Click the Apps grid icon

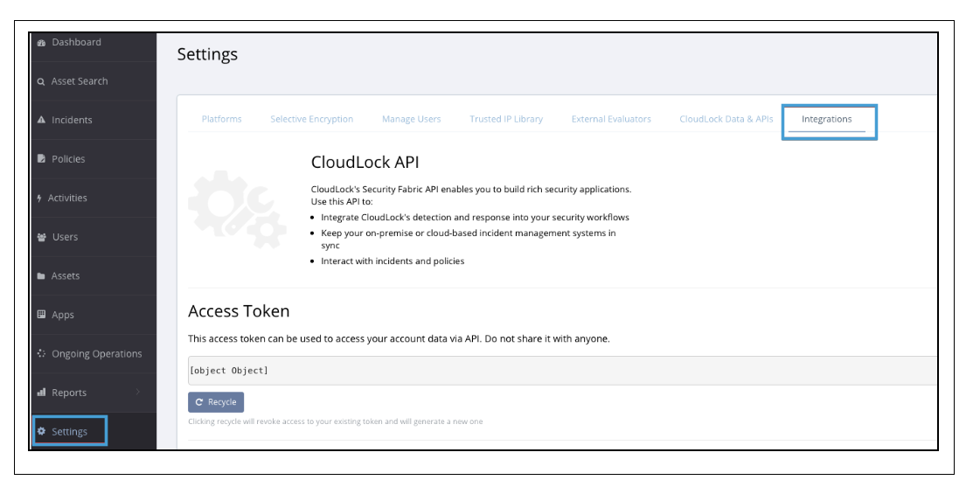41,315
